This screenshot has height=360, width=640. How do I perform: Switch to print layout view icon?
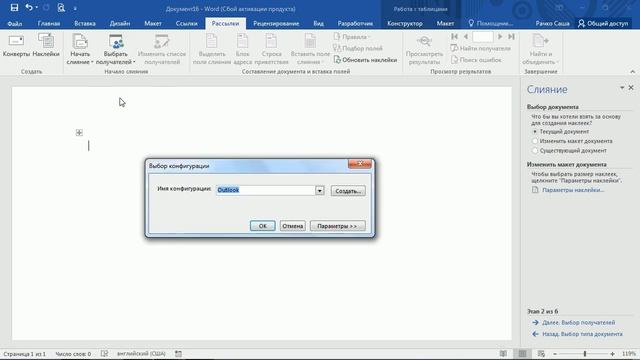522,354
